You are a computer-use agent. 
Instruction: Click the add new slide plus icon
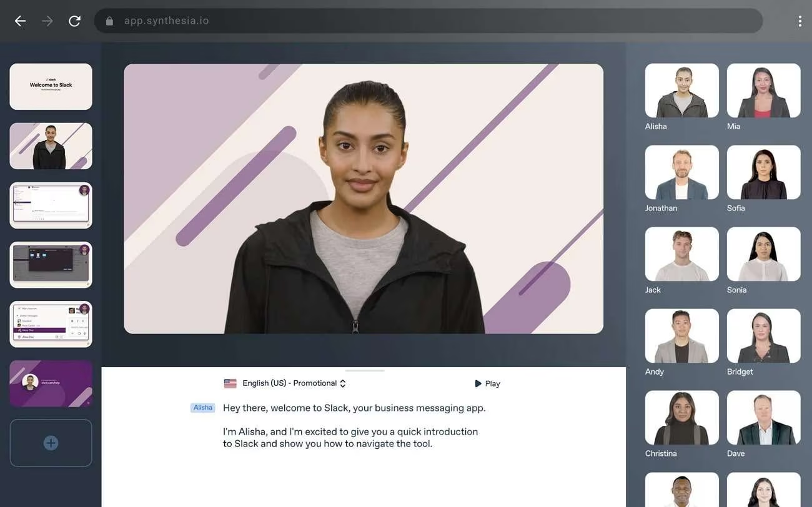(51, 443)
